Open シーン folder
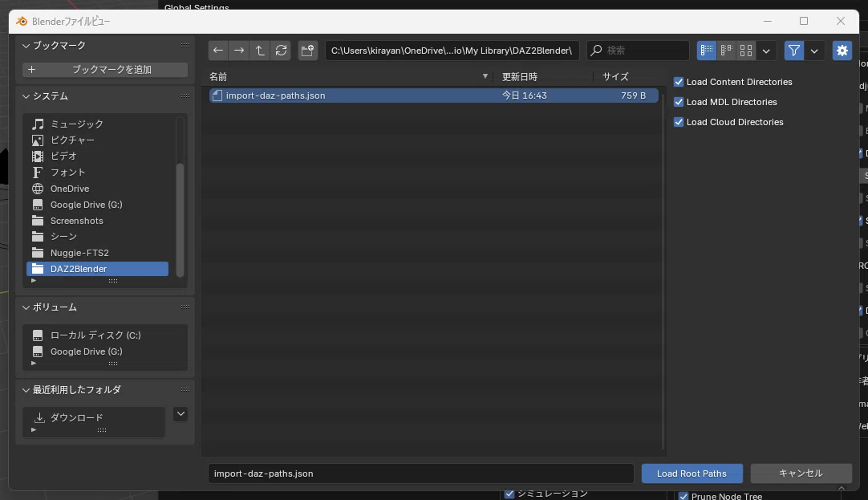868x500 pixels. pyautogui.click(x=97, y=237)
